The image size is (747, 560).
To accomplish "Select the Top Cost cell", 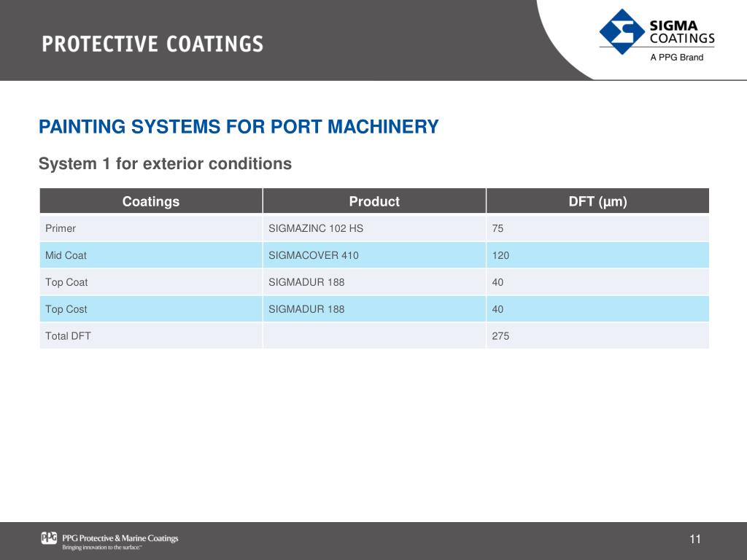I will [151, 309].
